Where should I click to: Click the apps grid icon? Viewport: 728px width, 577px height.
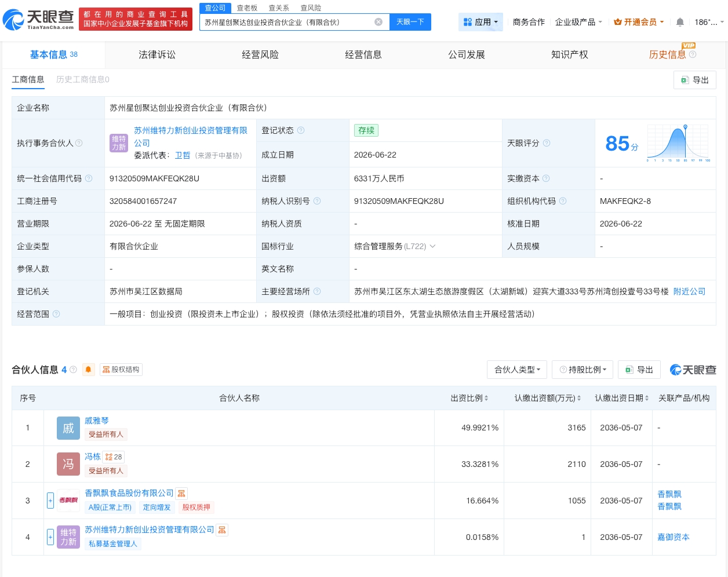(x=468, y=22)
